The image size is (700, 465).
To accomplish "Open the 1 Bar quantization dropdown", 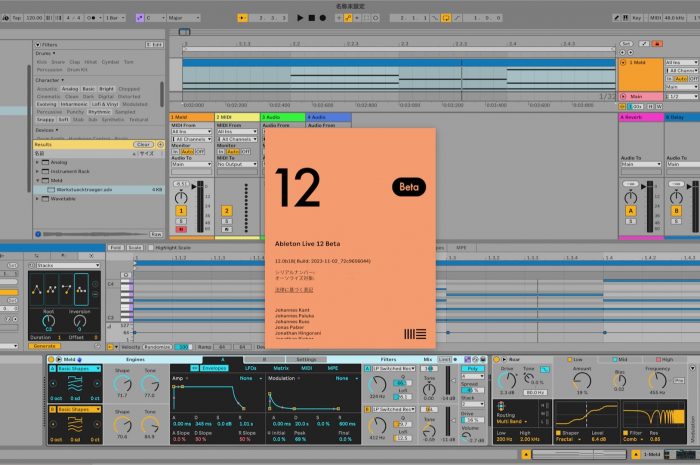I will point(115,18).
